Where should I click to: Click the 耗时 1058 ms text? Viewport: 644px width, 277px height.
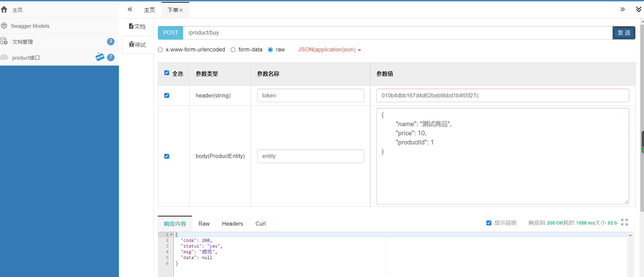pyautogui.click(x=579, y=223)
